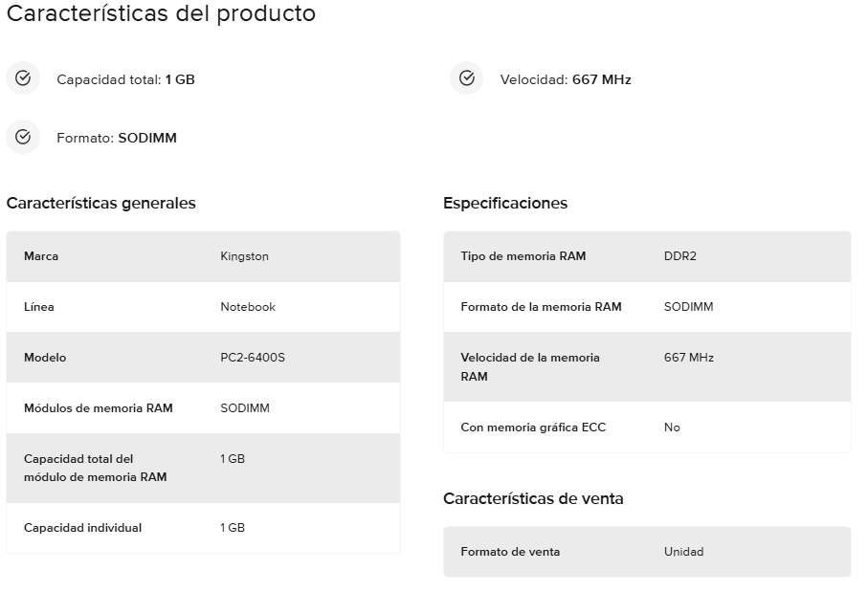
Task: Click the Velocidad de la memoria RAM row
Action: pyautogui.click(x=647, y=367)
